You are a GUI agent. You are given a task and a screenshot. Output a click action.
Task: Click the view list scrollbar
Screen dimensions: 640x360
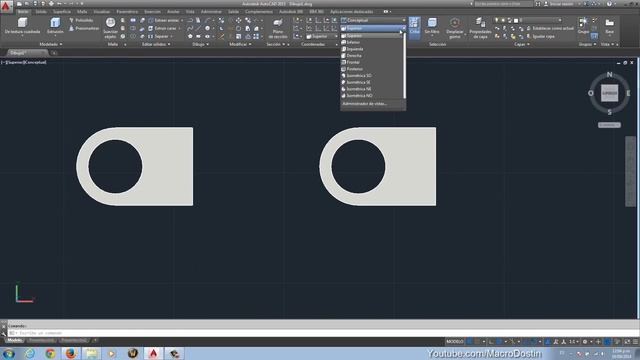[404, 65]
